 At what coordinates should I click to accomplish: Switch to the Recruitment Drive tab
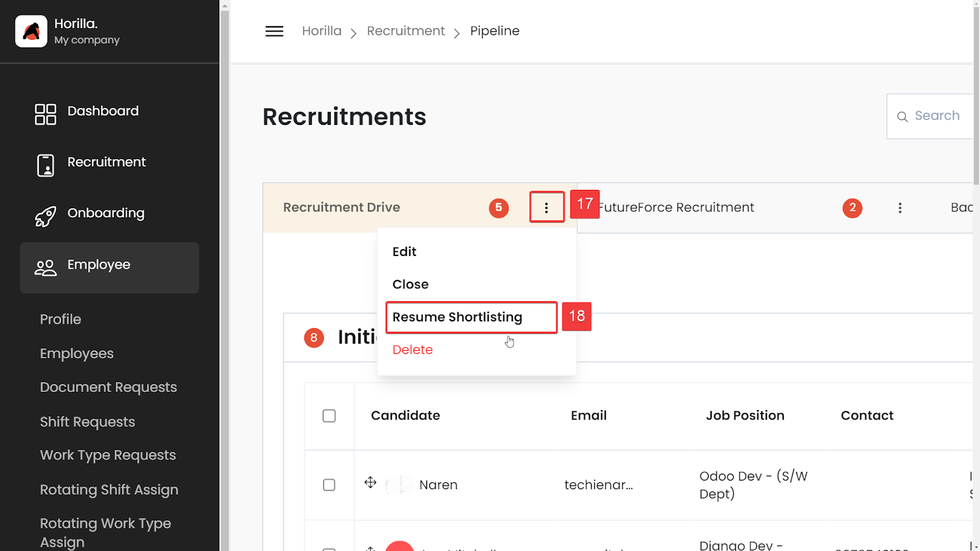[x=342, y=208]
